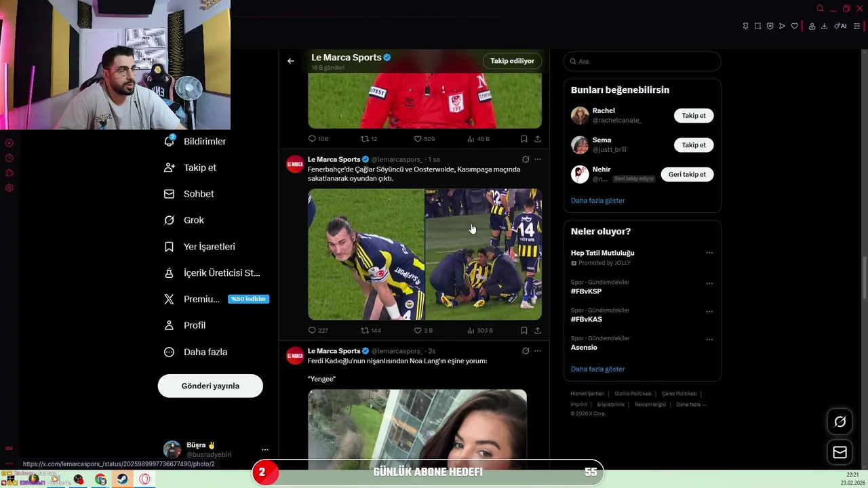Open Steam from the taskbar

click(x=122, y=479)
